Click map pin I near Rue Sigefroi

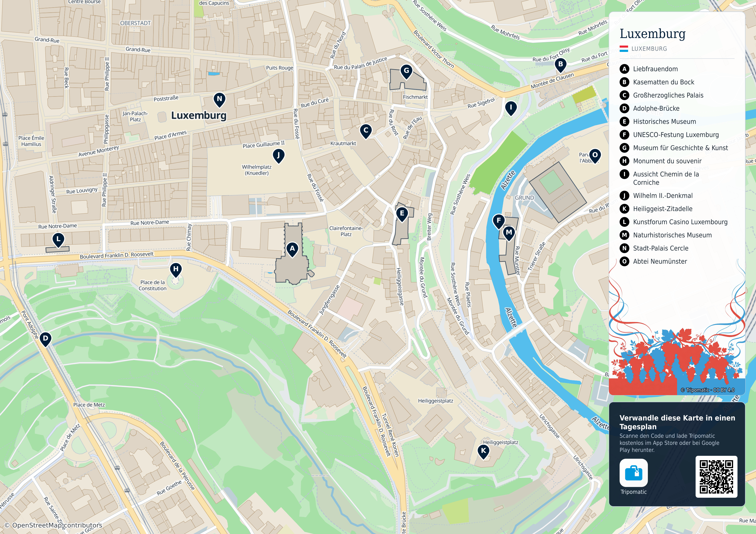tap(511, 108)
